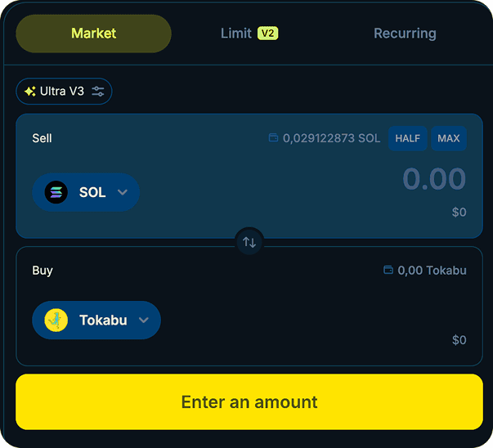Switch to the Market tab
Viewport: 493px width, 448px height.
coord(93,34)
